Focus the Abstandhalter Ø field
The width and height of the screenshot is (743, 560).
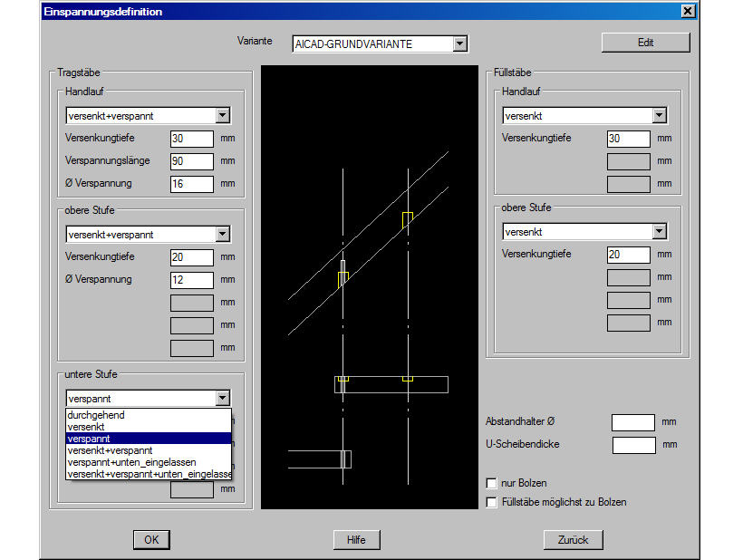click(633, 422)
